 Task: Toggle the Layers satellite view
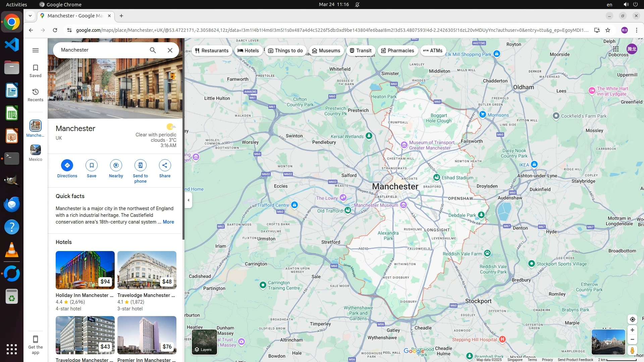[204, 342]
